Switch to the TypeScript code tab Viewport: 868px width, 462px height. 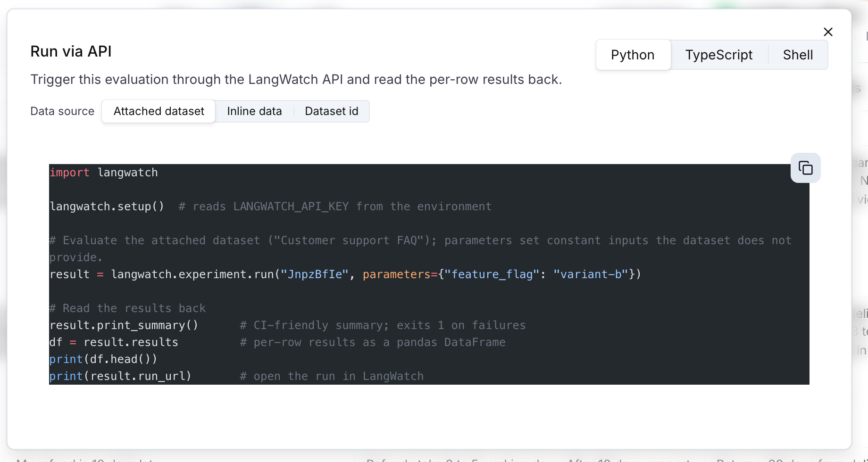point(718,55)
